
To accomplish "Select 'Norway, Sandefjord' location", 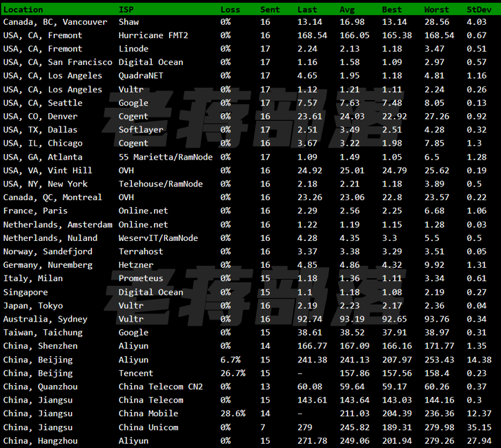I will (x=48, y=252).
